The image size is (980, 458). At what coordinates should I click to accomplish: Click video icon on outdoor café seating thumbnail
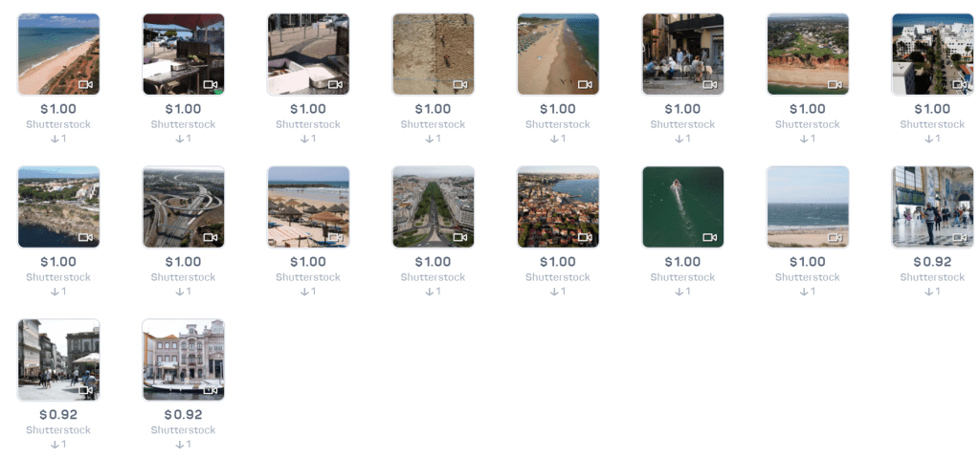pyautogui.click(x=710, y=84)
